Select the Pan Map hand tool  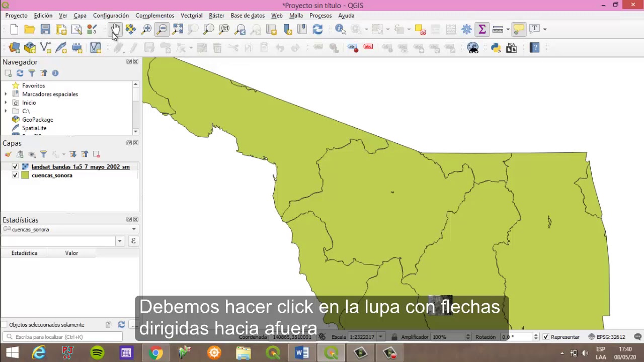pos(115,29)
